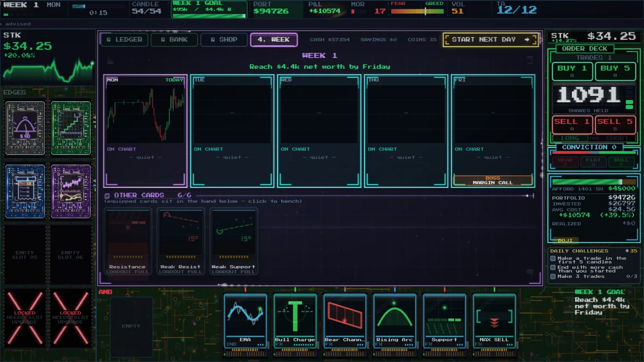Open Wednesday's day card
Image resolution: width=644 pixels, height=362 pixels.
pos(319,131)
